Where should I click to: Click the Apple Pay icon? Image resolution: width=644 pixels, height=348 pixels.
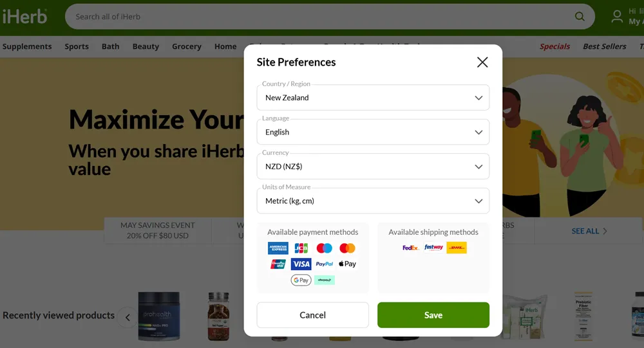[x=348, y=264]
